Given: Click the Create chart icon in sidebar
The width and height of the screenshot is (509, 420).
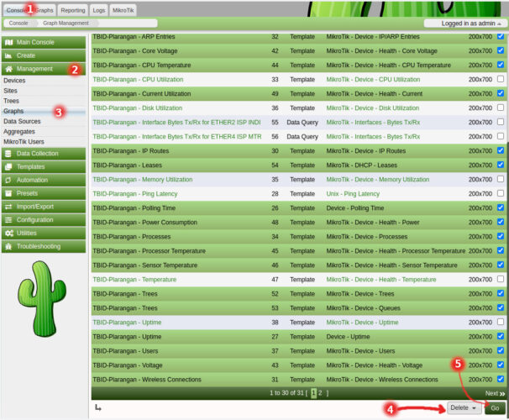Looking at the screenshot, I should (9, 55).
